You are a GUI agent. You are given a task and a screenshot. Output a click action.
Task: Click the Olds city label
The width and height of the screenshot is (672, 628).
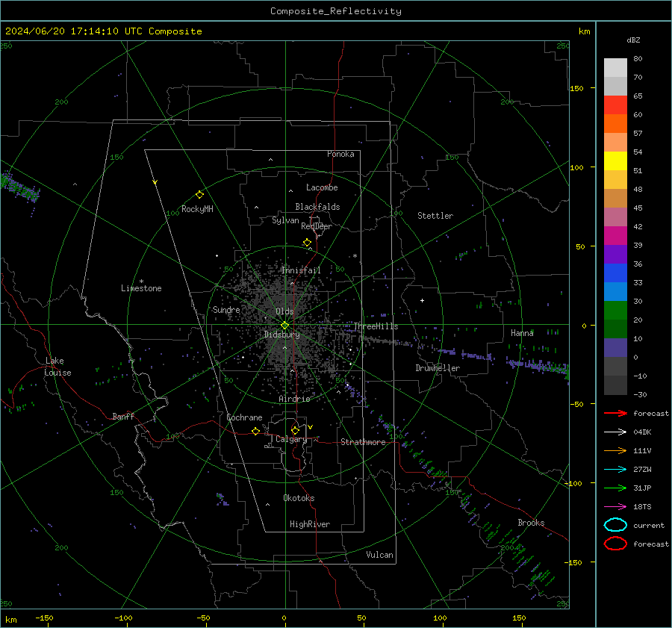(284, 311)
